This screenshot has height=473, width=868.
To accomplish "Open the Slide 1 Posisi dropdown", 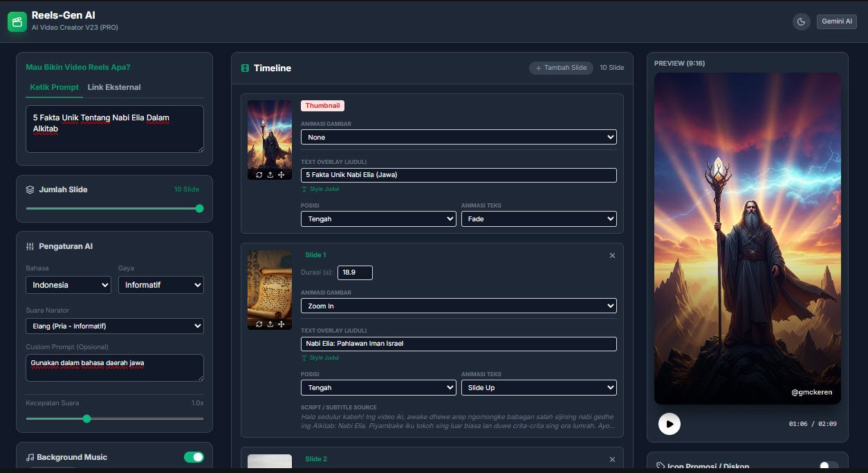I will [x=378, y=387].
